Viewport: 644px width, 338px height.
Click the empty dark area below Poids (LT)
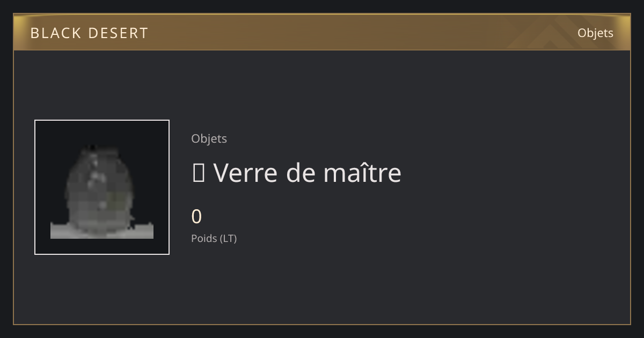[322, 284]
